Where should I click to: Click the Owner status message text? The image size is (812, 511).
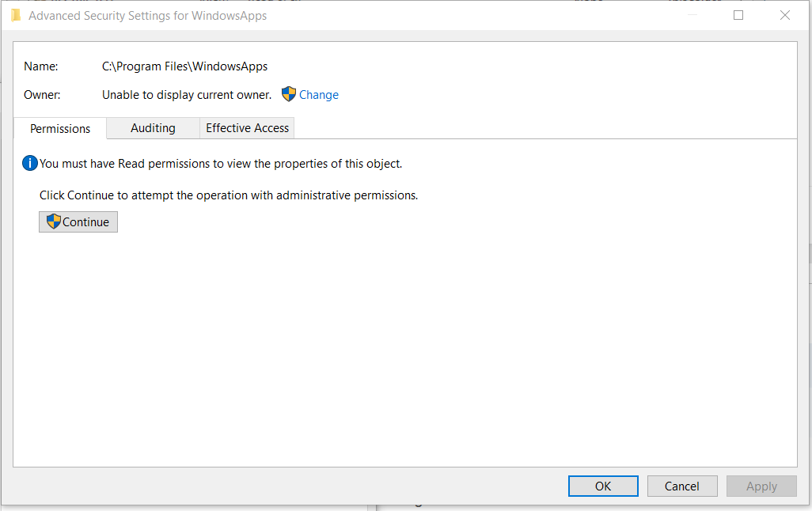[x=186, y=94]
